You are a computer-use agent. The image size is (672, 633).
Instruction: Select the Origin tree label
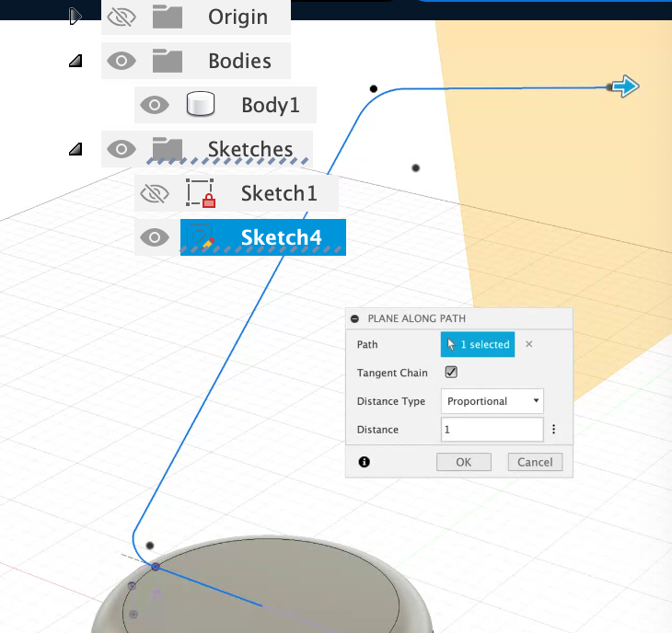[238, 17]
